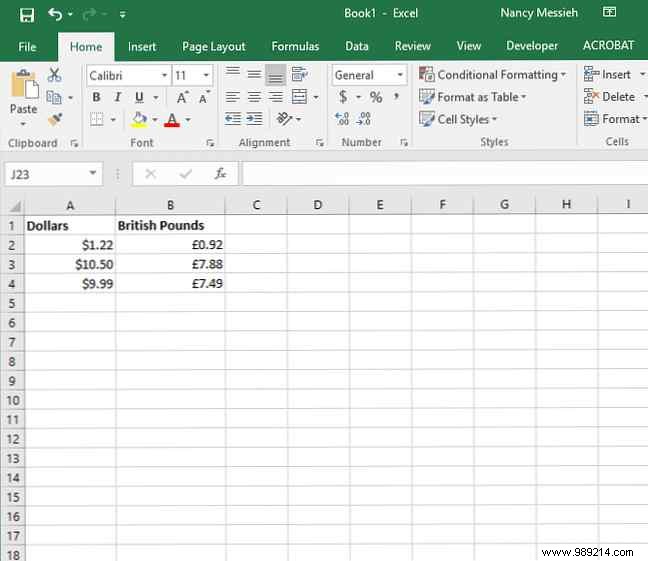Screen dimensions: 648x561
Task: Toggle Italic formatting
Action: click(118, 98)
